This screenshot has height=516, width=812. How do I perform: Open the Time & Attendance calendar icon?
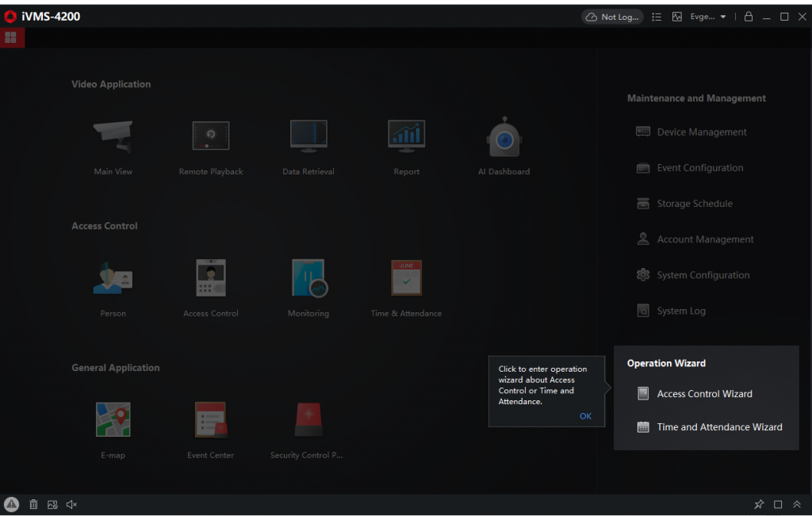[x=406, y=279]
